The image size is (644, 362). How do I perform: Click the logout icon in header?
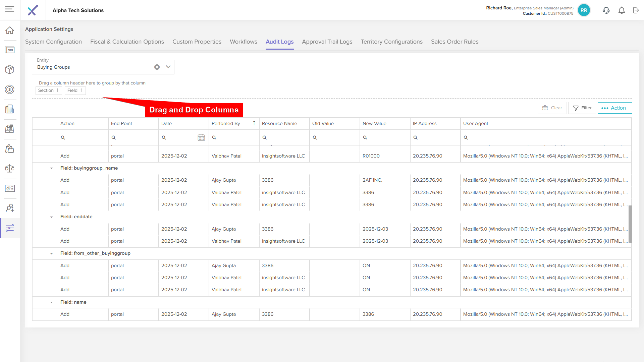click(x=636, y=10)
